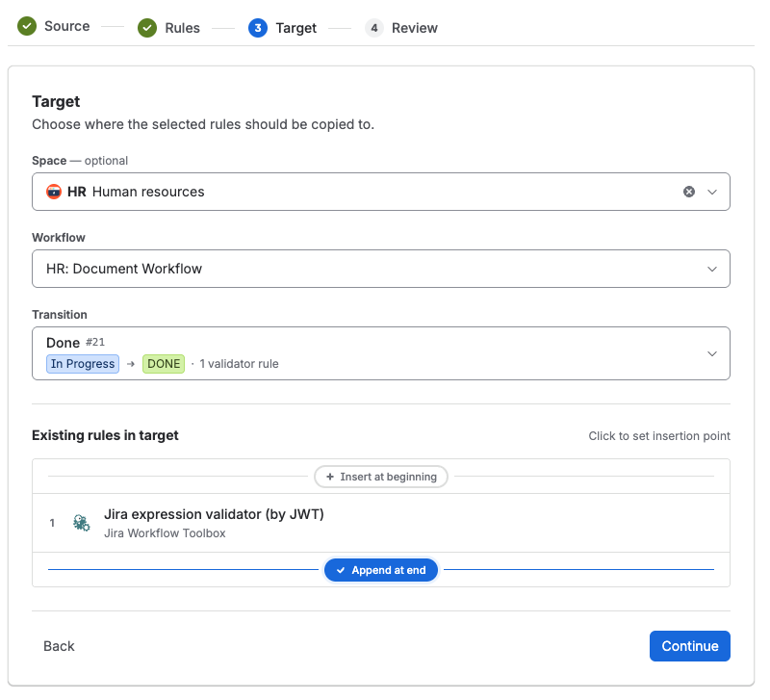
Task: Click the arrow between In Progress and DONE
Action: pyautogui.click(x=131, y=364)
